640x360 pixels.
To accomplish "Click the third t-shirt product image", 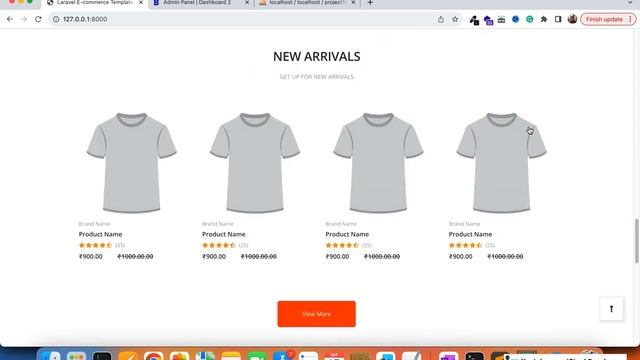I will click(x=378, y=162).
